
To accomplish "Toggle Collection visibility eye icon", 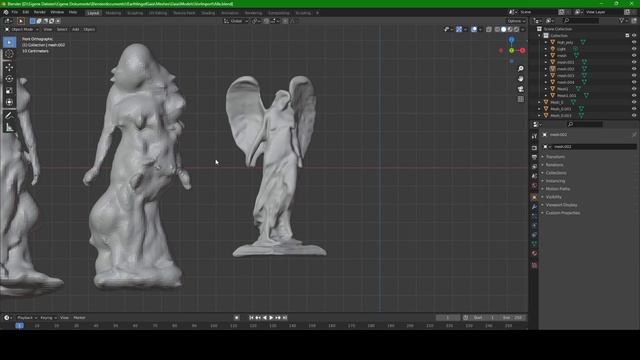I will [x=634, y=36].
